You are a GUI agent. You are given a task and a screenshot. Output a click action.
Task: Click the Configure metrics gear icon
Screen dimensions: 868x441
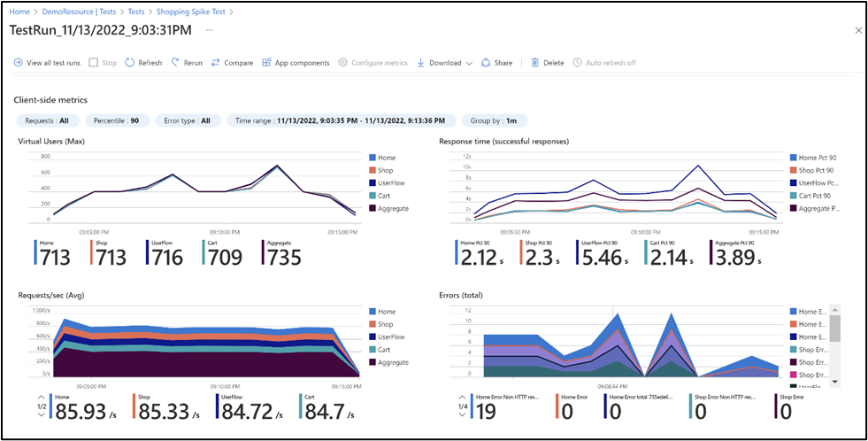342,63
